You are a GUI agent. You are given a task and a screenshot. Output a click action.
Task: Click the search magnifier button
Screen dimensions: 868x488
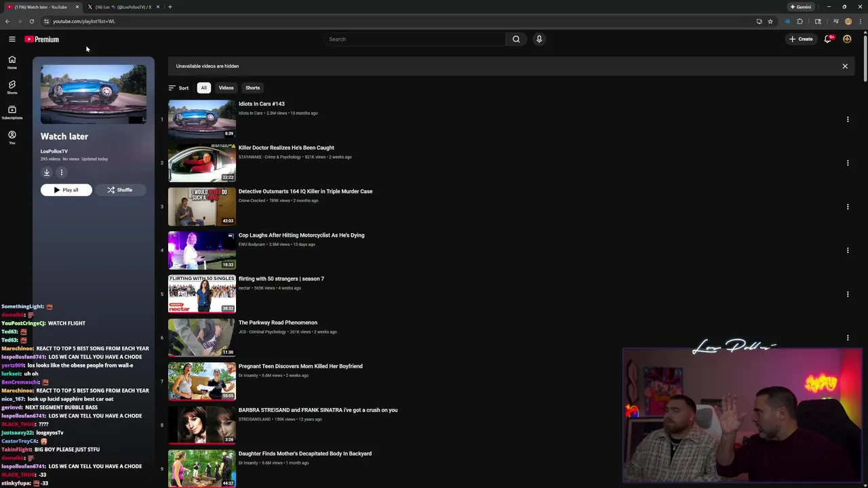coord(516,39)
